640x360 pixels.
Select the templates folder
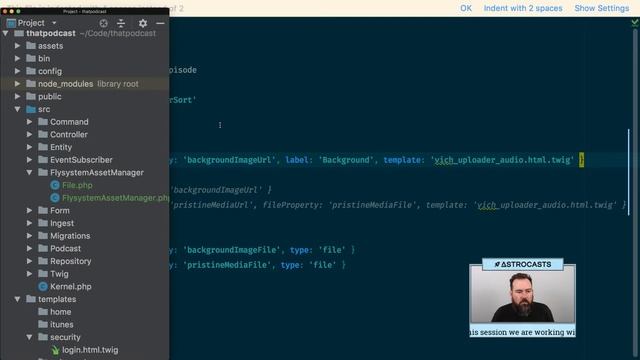(x=57, y=299)
